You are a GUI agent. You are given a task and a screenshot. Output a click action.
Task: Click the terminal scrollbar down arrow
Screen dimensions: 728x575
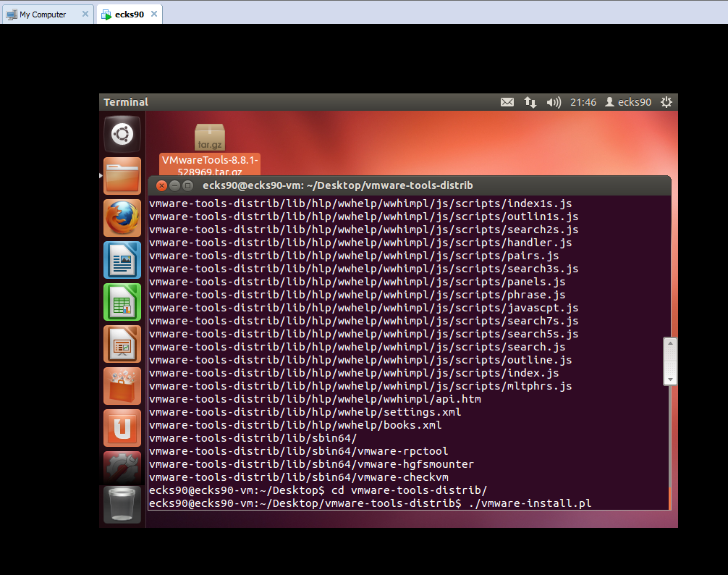pos(670,379)
